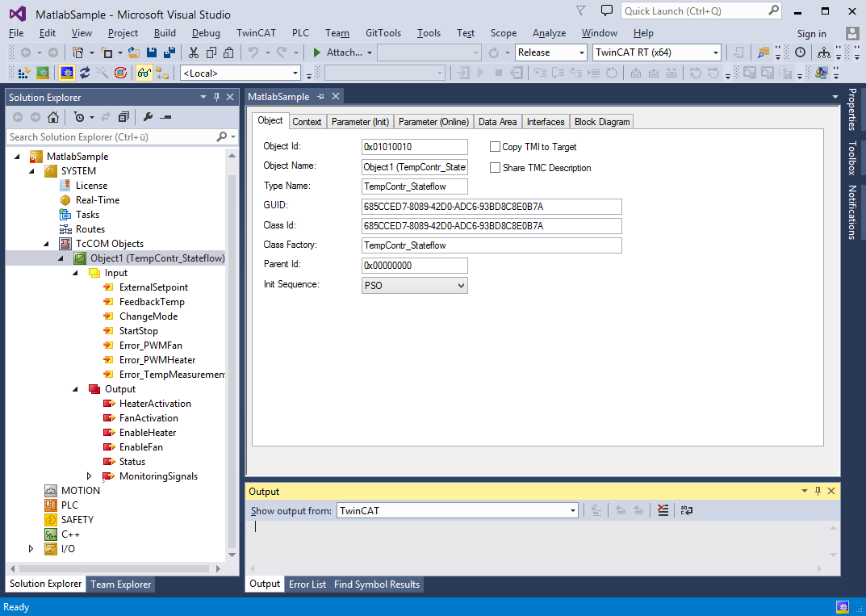Open the TwinCAT menu
The image size is (866, 616).
pos(256,33)
